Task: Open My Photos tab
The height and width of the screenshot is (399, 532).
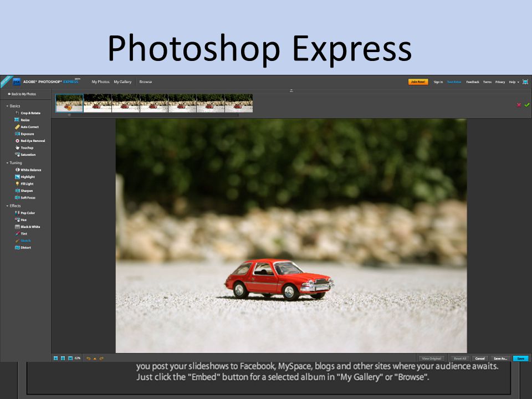Action: click(x=100, y=82)
